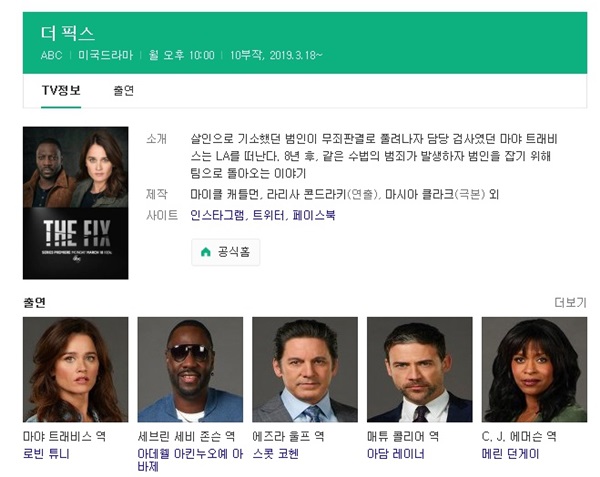Switch to the 출연 tab

pos(124,91)
